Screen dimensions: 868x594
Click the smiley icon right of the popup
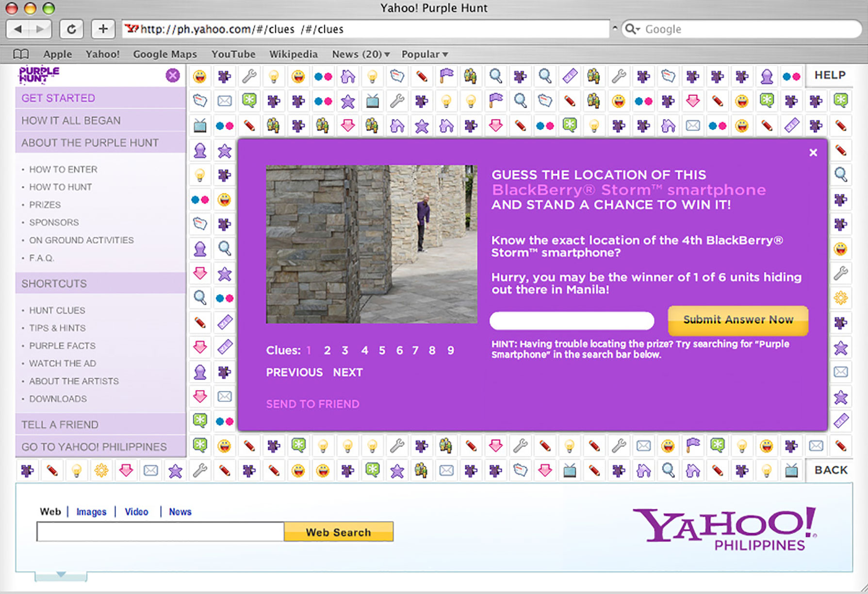(x=840, y=249)
